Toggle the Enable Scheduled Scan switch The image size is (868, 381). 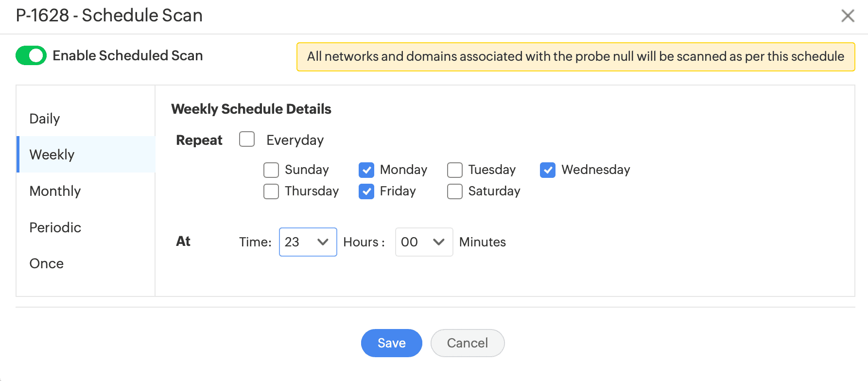31,56
